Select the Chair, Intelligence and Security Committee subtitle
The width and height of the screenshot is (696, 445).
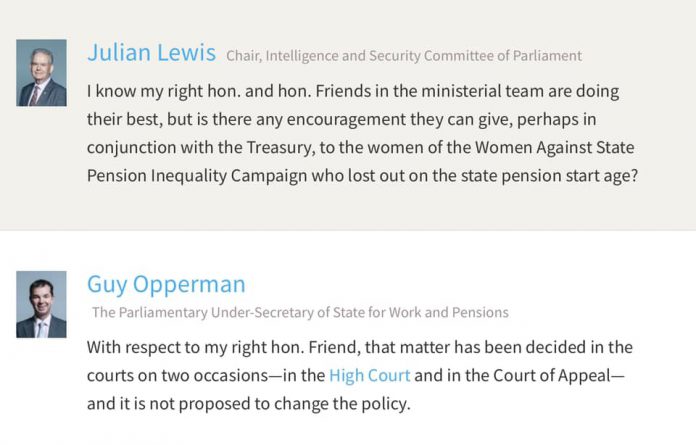[x=404, y=56]
